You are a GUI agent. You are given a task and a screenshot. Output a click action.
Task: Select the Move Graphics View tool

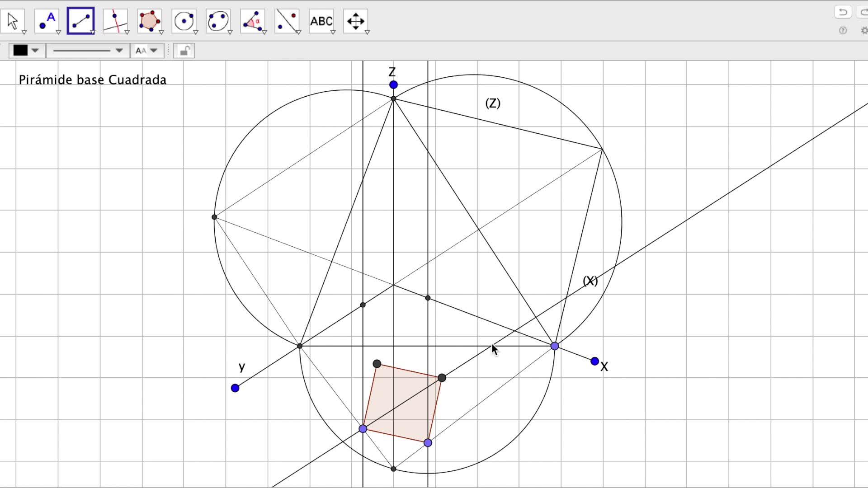click(355, 21)
